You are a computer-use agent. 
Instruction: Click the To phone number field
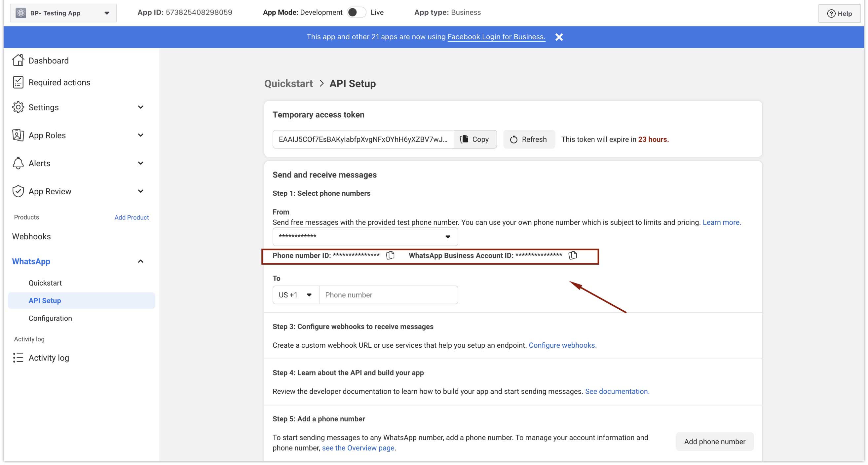click(x=388, y=295)
